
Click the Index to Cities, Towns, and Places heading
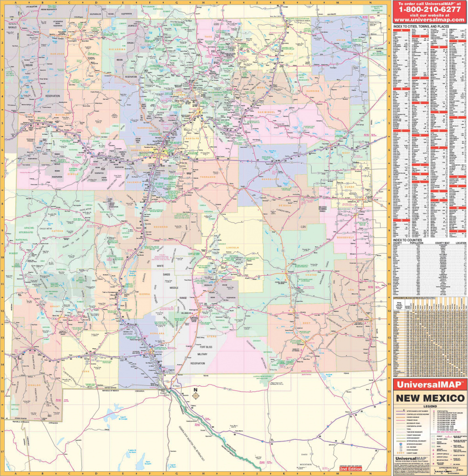[421, 26]
